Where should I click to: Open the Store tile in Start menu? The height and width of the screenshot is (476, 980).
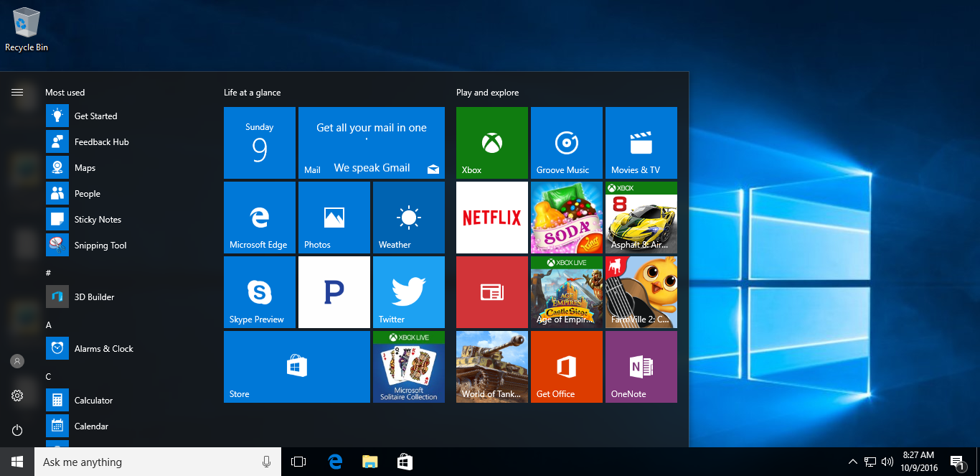click(297, 367)
